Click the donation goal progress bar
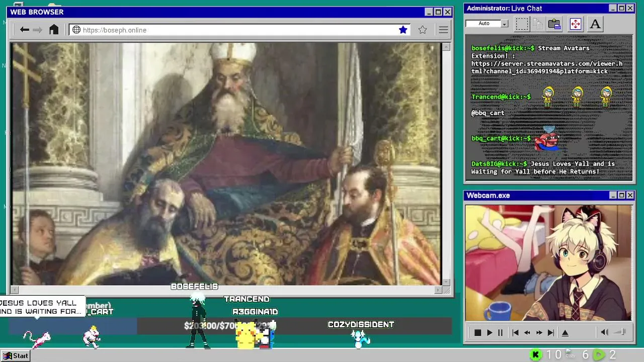The image size is (644, 362). [x=230, y=326]
